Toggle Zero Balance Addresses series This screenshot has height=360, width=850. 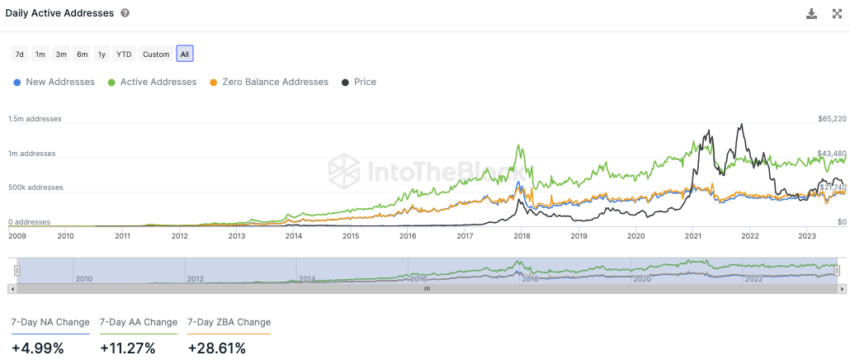[x=269, y=82]
